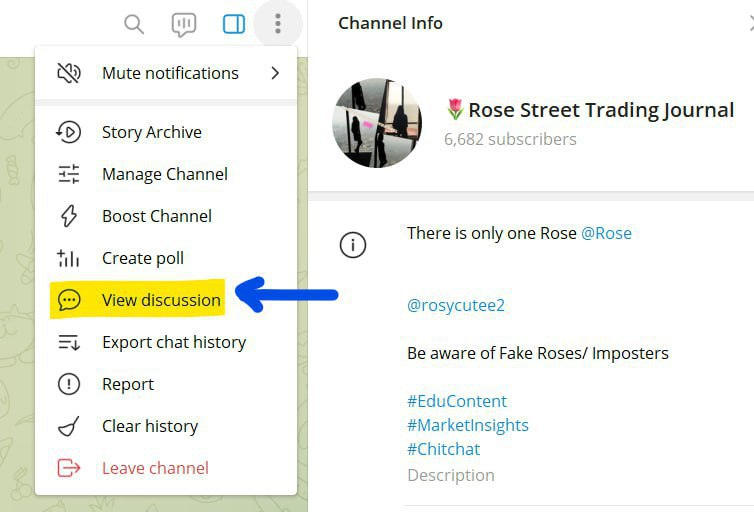This screenshot has height=512, width=754.
Task: Select the red Leave channel option
Action: [154, 468]
